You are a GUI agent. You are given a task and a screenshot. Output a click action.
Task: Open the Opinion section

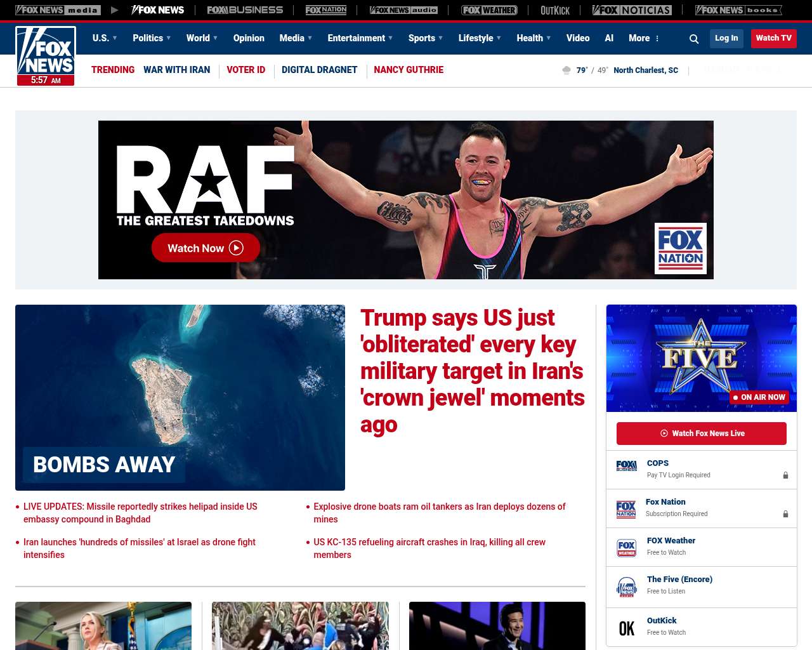coord(249,38)
